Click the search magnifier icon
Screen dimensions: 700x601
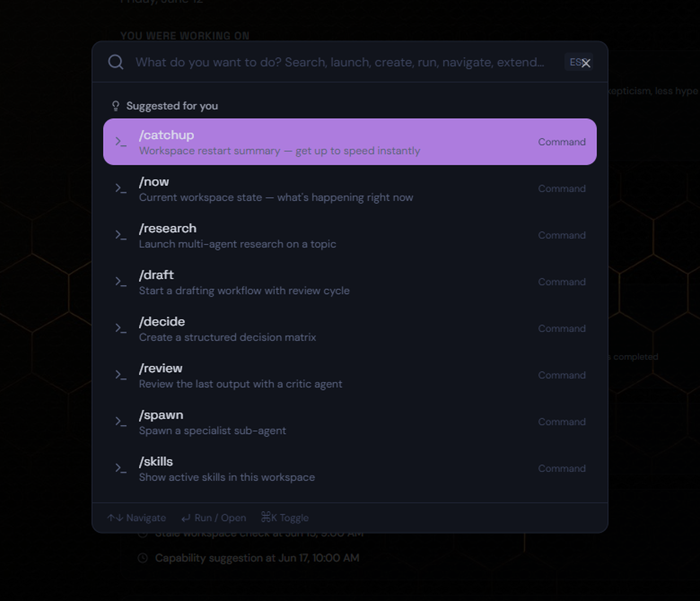(116, 62)
